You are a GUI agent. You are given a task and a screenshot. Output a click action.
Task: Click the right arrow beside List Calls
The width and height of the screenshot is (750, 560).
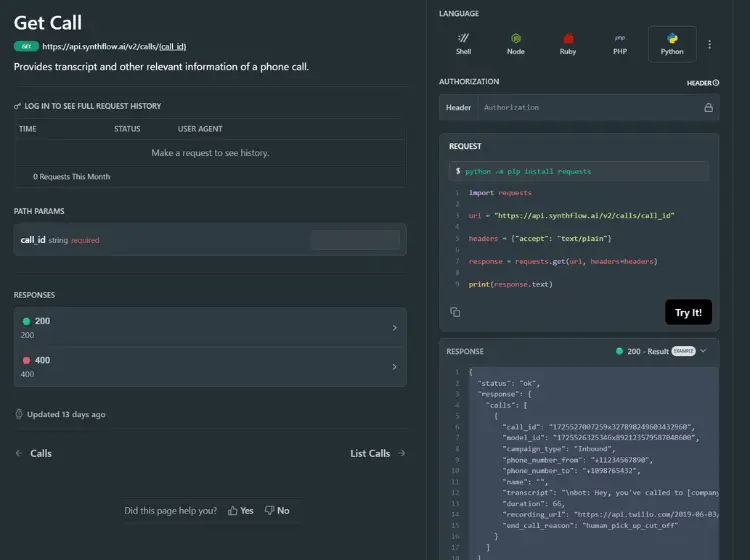pyautogui.click(x=402, y=453)
